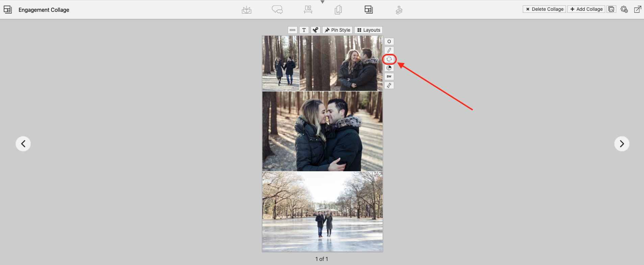Open the book pages section icon
This screenshot has height=265, width=644.
coord(338,10)
